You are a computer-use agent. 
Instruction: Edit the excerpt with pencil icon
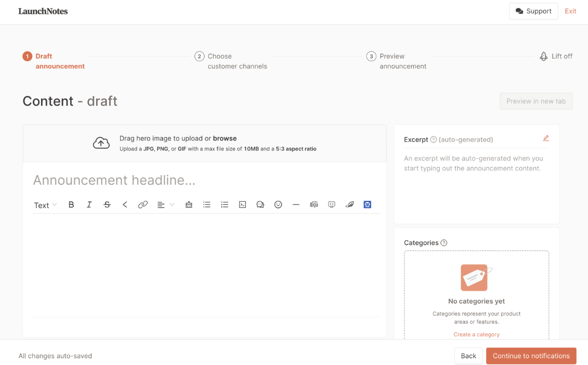(546, 139)
